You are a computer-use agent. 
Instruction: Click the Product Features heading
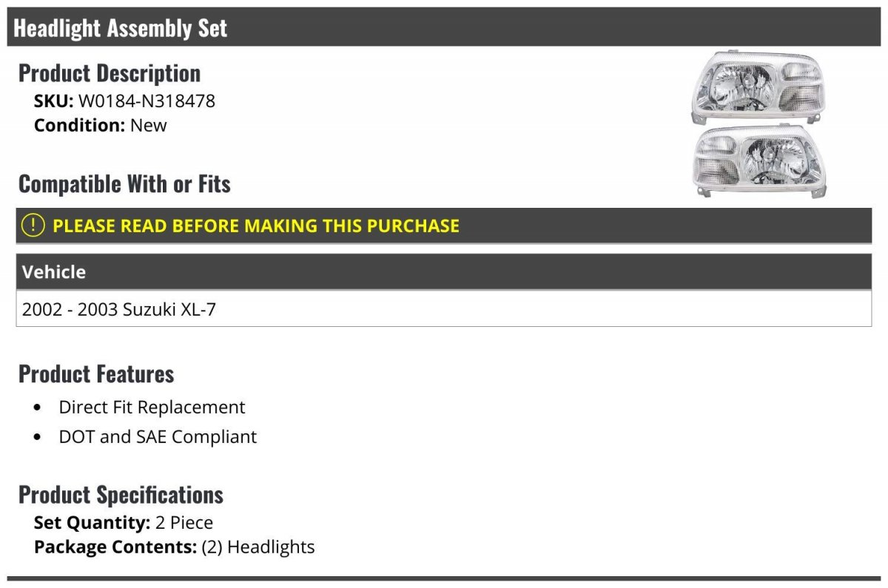pos(96,374)
